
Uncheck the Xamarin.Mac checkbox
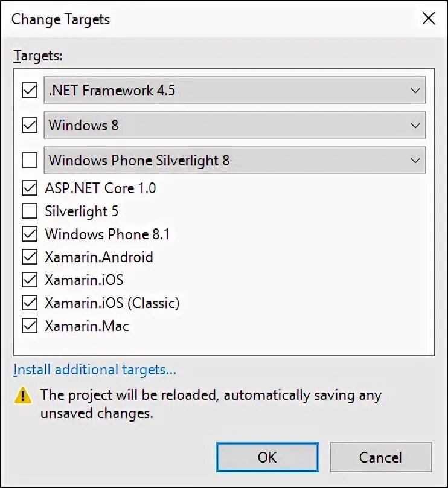(x=29, y=326)
